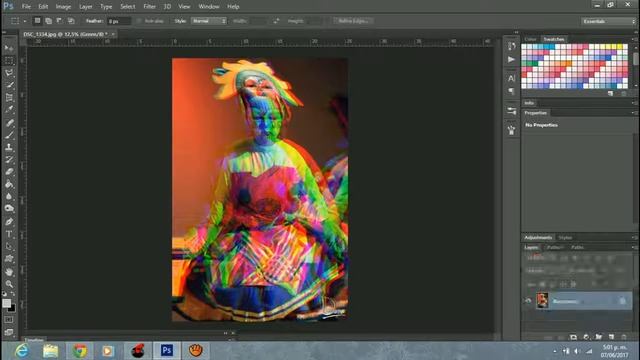Image resolution: width=640 pixels, height=360 pixels.
Task: Switch to the Styles tab
Action: click(x=565, y=238)
